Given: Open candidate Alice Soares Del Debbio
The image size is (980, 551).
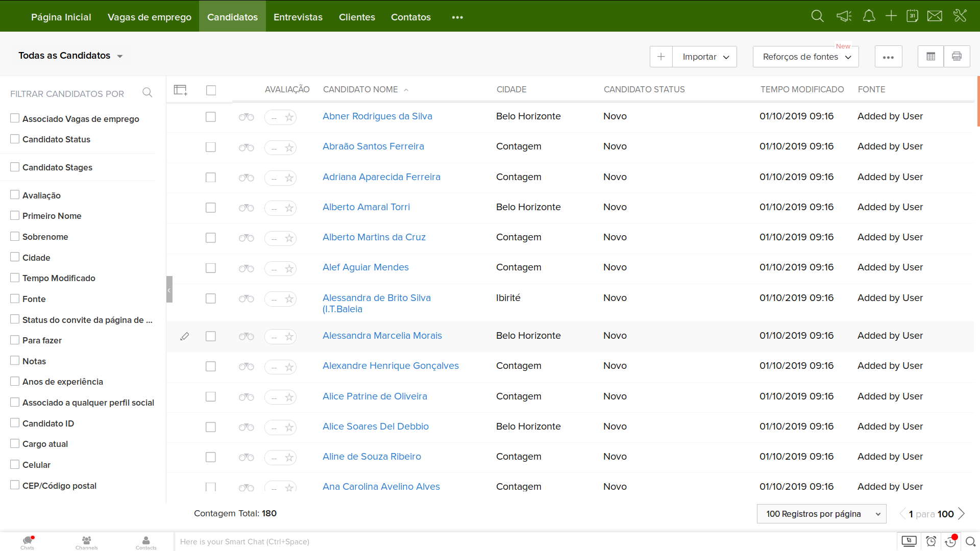Looking at the screenshot, I should pyautogui.click(x=376, y=427).
